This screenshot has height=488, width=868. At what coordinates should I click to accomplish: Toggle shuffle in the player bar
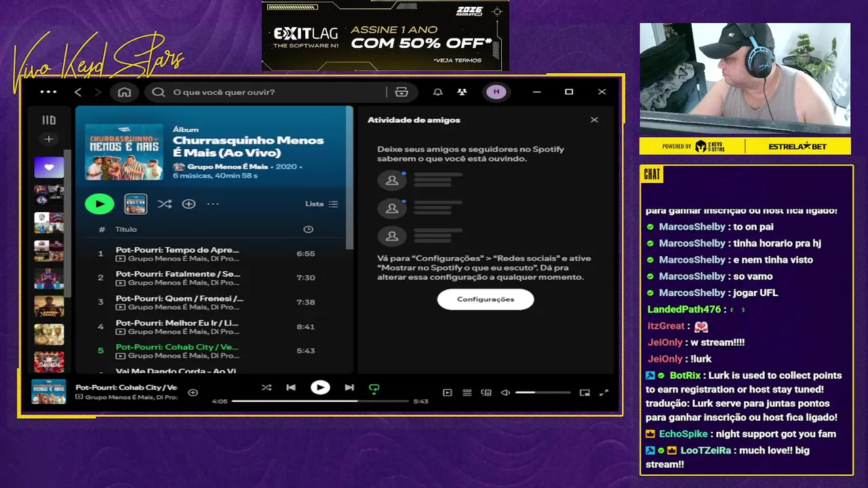coord(267,388)
